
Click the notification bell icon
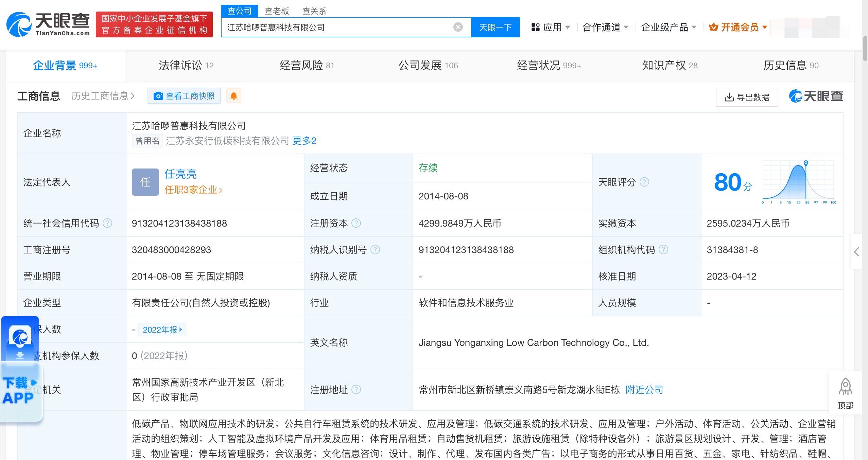click(x=234, y=96)
